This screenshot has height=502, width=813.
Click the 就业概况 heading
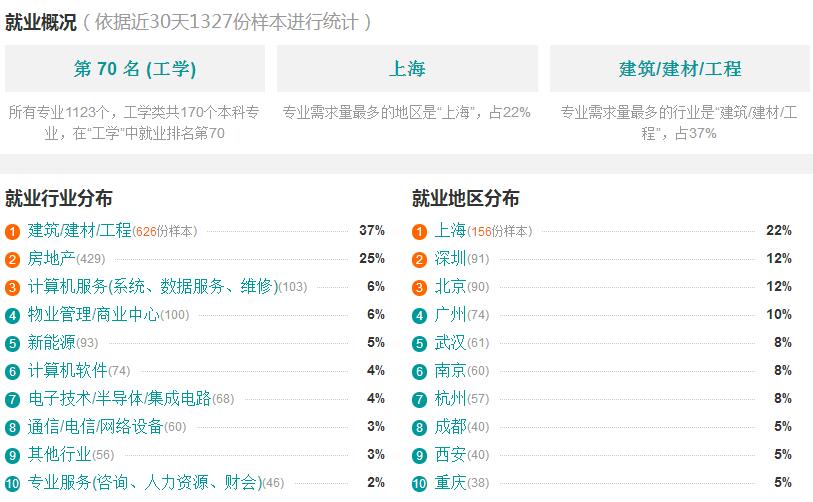41,22
